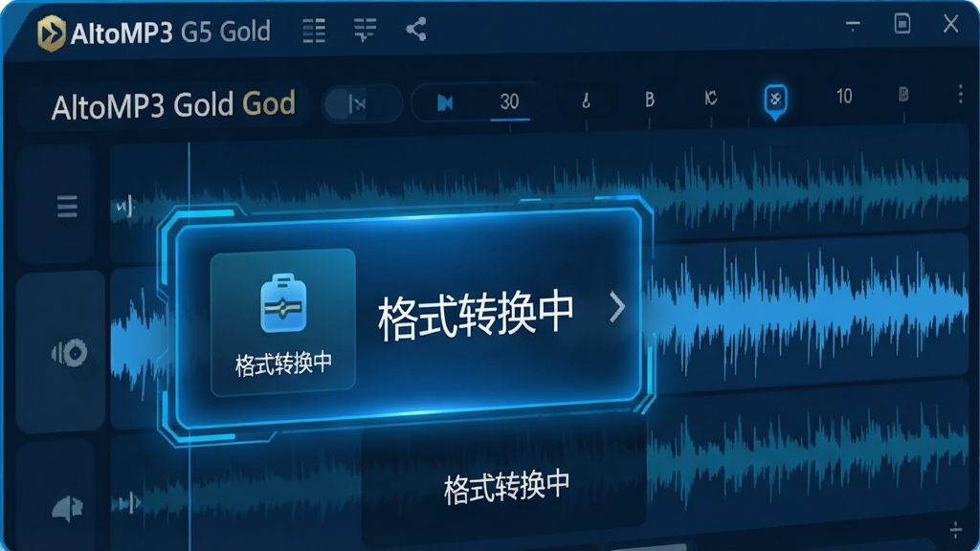
Task: Open the vertical three-dot more menu
Action: [960, 95]
